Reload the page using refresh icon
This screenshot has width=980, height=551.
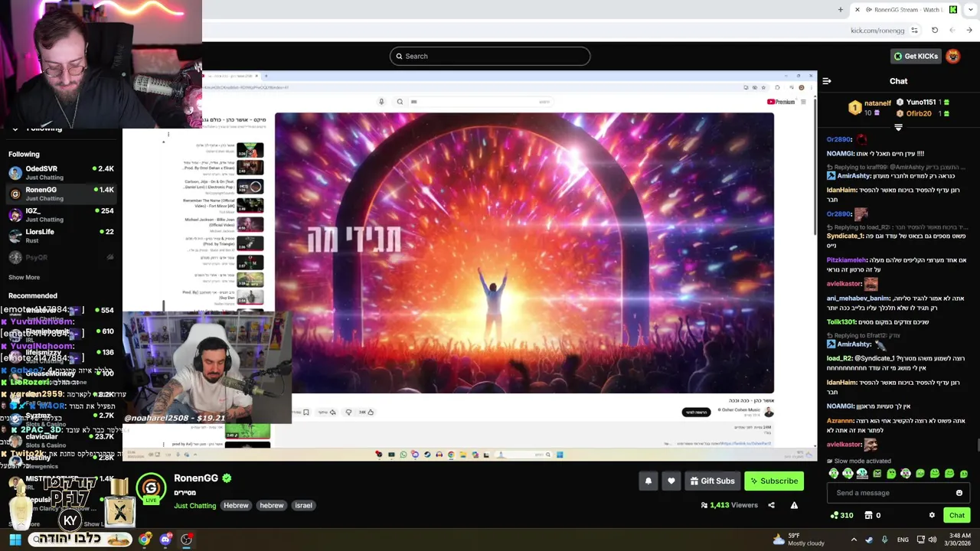[x=935, y=31]
